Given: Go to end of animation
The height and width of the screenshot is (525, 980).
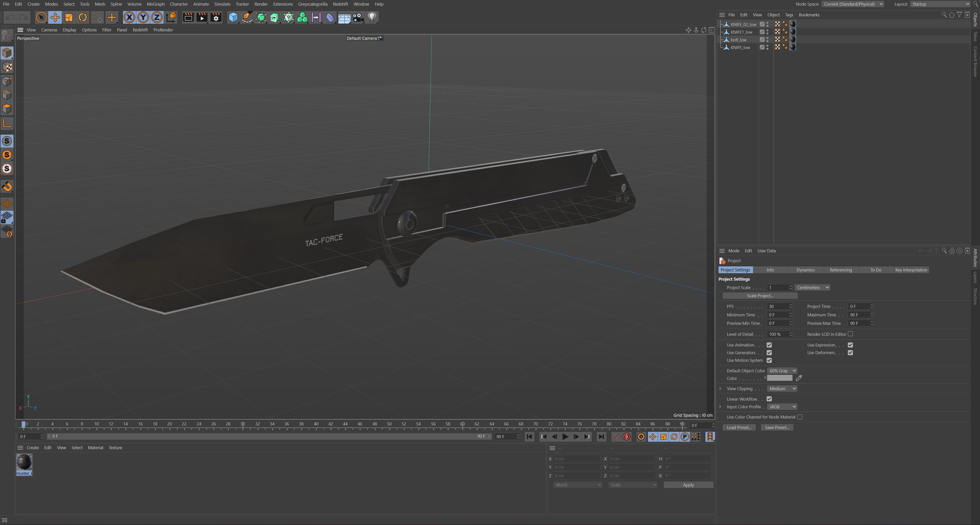Looking at the screenshot, I should pyautogui.click(x=601, y=437).
